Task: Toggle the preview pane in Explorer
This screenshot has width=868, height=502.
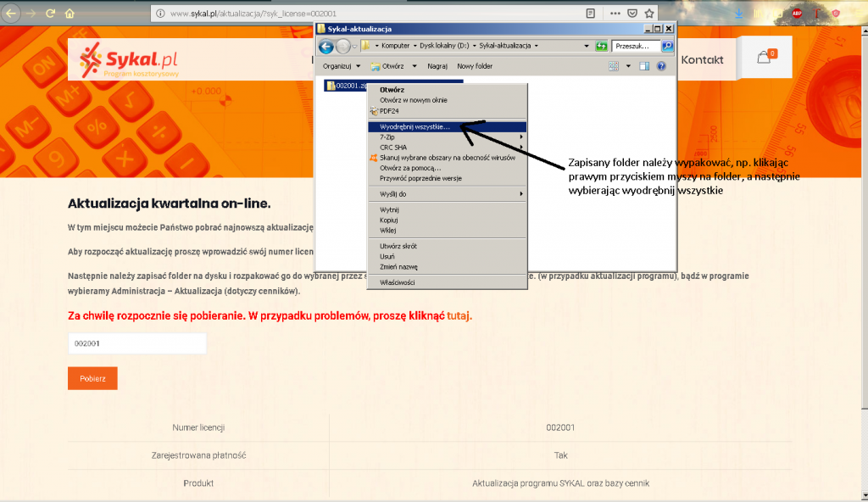Action: pyautogui.click(x=644, y=66)
